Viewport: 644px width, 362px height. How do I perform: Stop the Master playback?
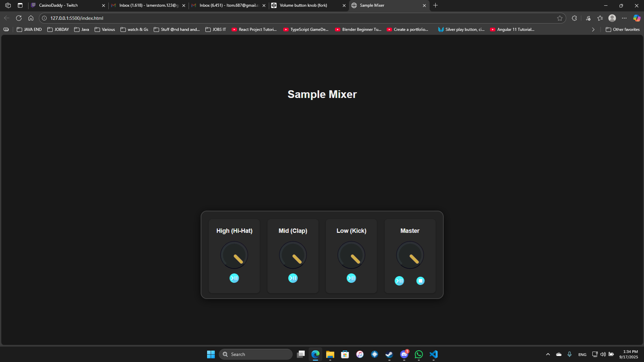pos(420,281)
